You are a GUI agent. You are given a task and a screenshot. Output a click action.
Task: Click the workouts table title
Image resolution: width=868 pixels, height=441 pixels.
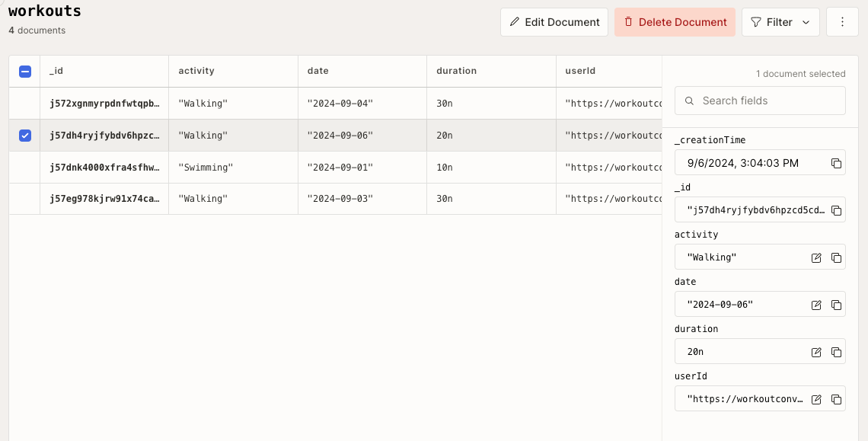point(45,11)
